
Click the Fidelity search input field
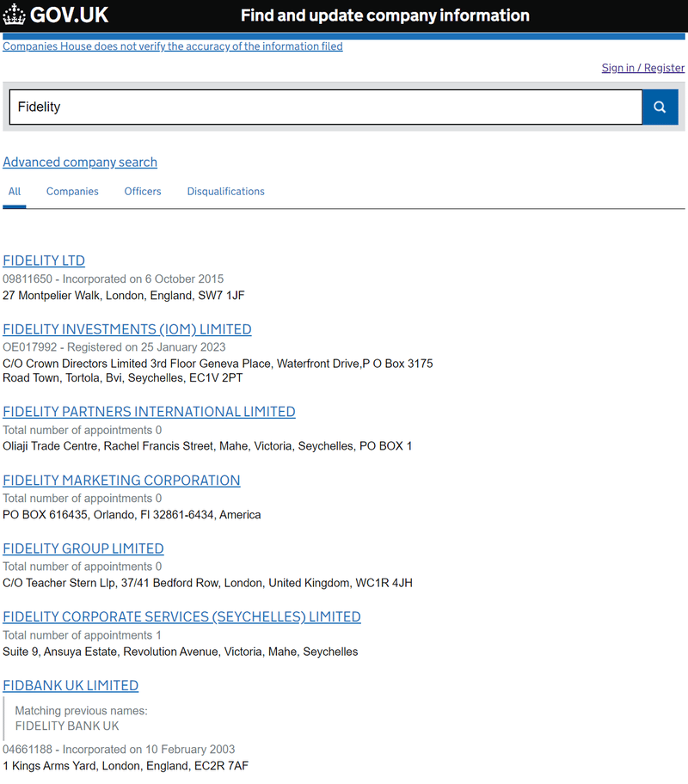click(325, 107)
